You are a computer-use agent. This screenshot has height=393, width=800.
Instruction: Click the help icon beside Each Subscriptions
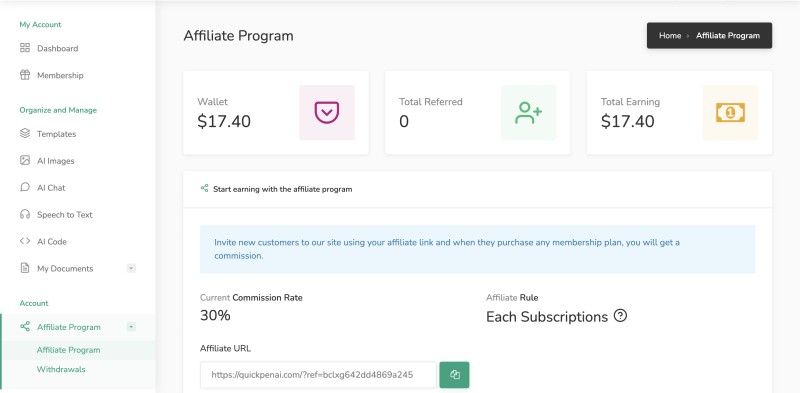[620, 316]
